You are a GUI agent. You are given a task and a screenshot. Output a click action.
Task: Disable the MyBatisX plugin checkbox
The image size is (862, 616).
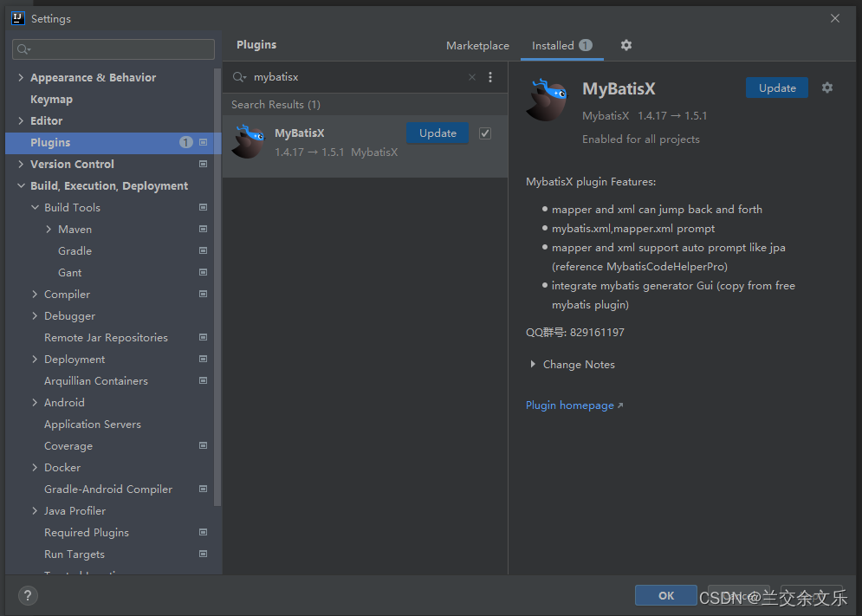tap(485, 133)
